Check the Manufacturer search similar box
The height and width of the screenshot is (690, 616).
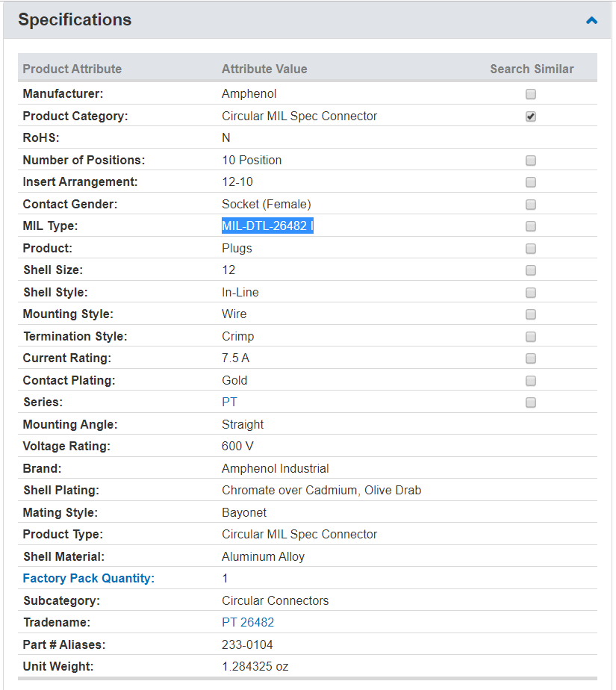(x=531, y=94)
